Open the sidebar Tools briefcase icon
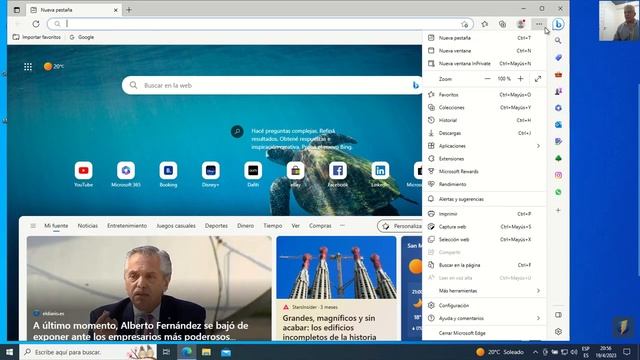This screenshot has height=360, width=640. click(x=558, y=75)
